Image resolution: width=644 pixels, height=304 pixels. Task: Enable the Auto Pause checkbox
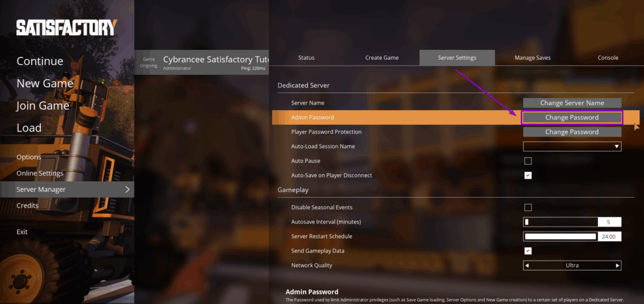point(528,161)
